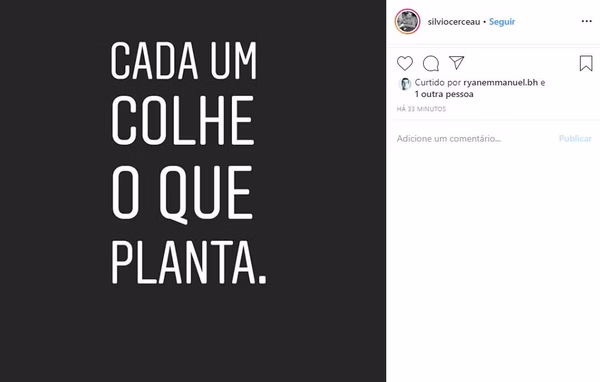Click the small avatar beside 'Curtido por'
Screen dimensions: 600x382
(405, 83)
